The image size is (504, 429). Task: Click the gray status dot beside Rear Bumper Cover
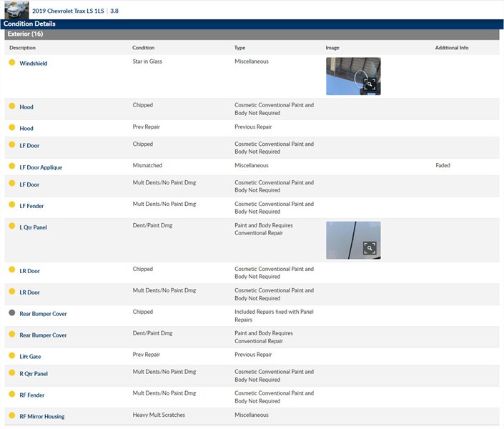coord(12,313)
